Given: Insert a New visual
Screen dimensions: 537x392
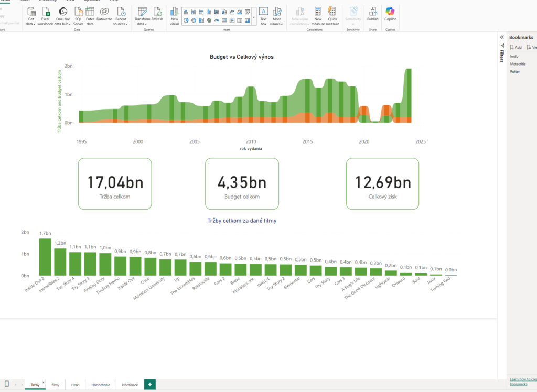Looking at the screenshot, I should [174, 16].
